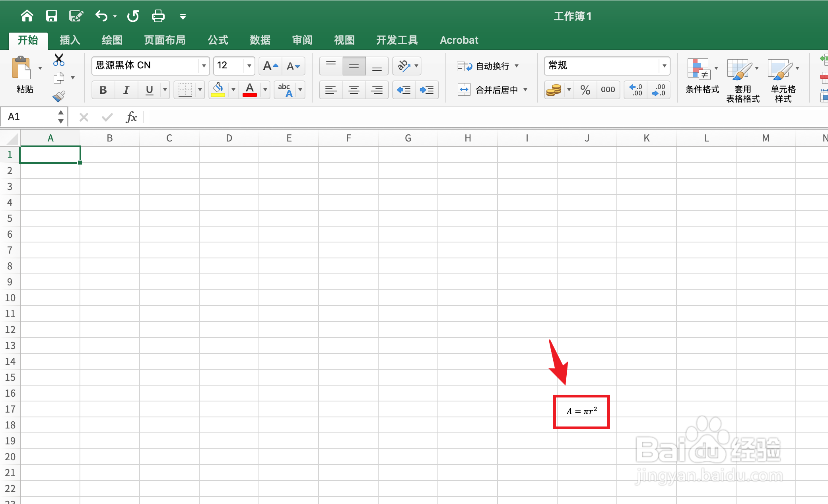The height and width of the screenshot is (504, 828).
Task: Open 单元格样式 cell styles
Action: (x=783, y=81)
